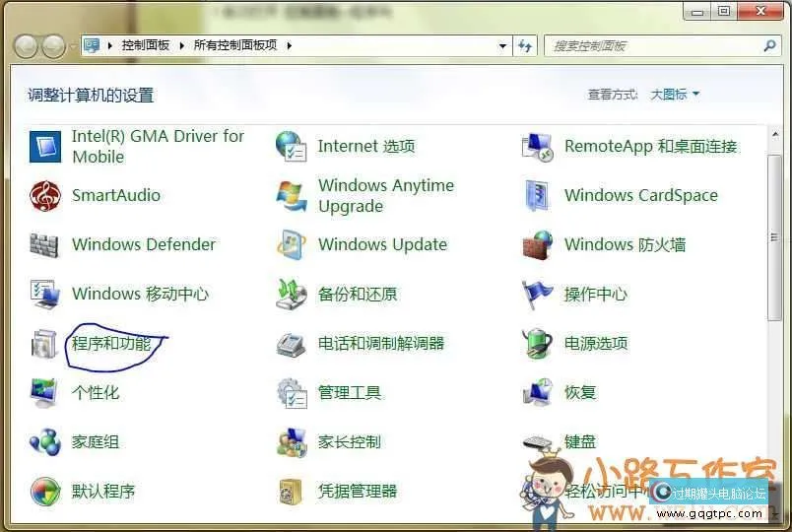
Task: Open the 管理工具 icon
Action: [292, 393]
